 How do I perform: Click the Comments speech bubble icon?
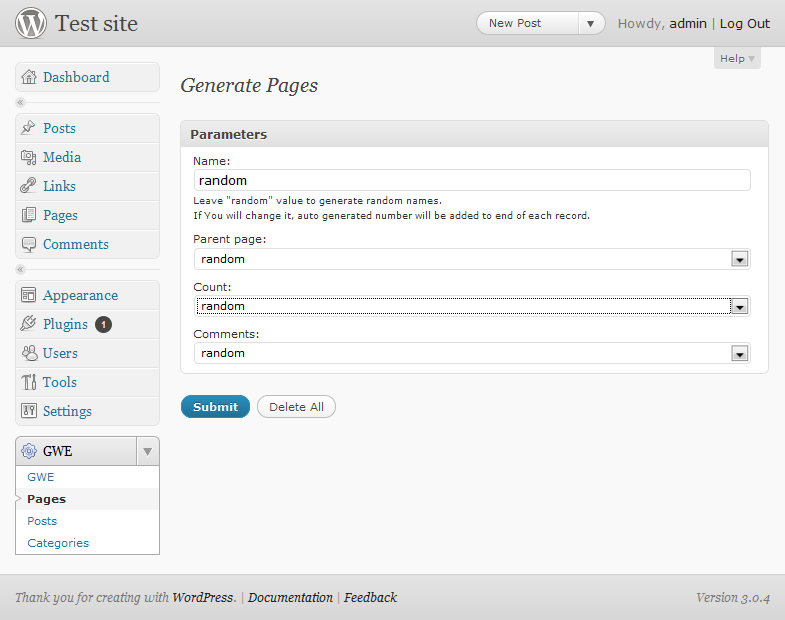pos(29,244)
